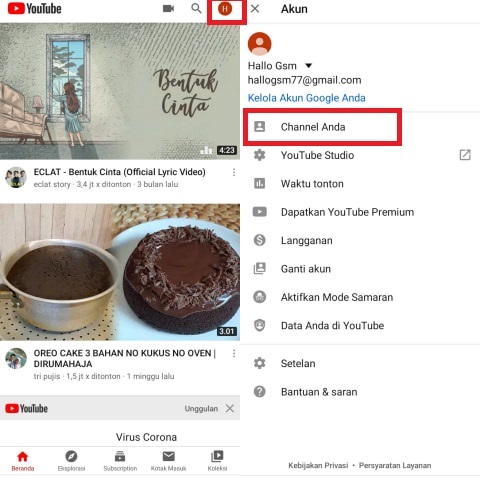480x480 pixels.
Task: Open tri pujis channel avatar
Action: (x=16, y=359)
